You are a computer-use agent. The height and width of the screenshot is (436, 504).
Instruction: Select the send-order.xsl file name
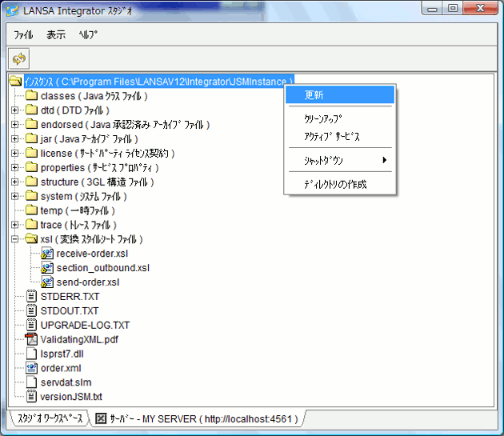[88, 282]
